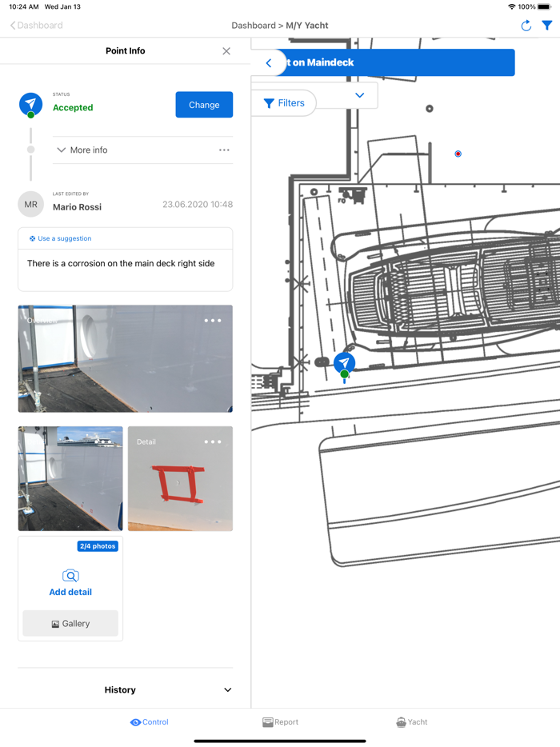The image size is (560, 747).
Task: Open options on the overview photo
Action: (213, 321)
